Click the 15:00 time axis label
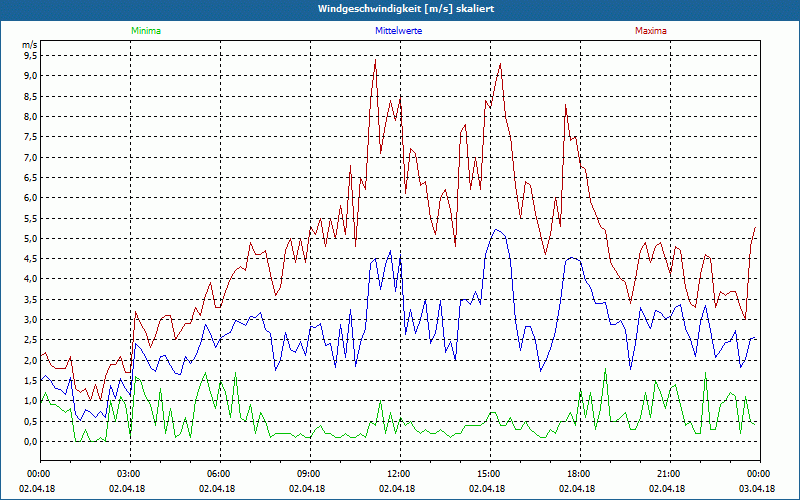This screenshot has width=800, height=500. [490, 474]
